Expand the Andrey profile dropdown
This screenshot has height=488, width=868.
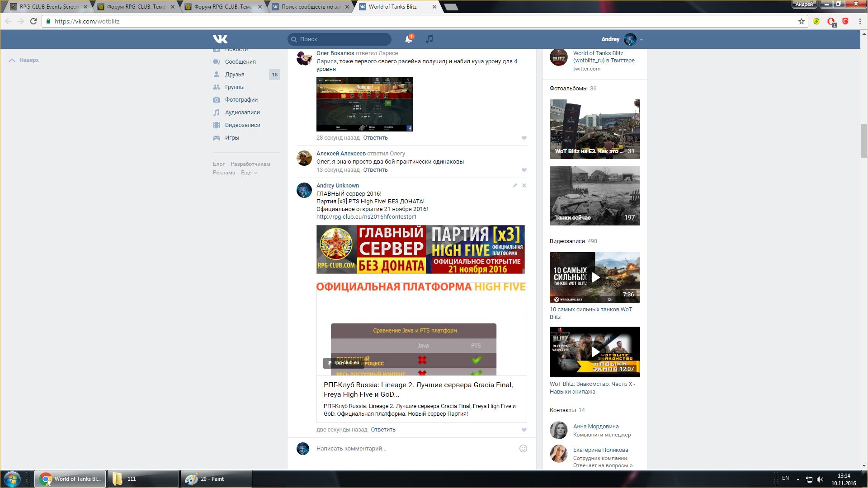pyautogui.click(x=642, y=39)
